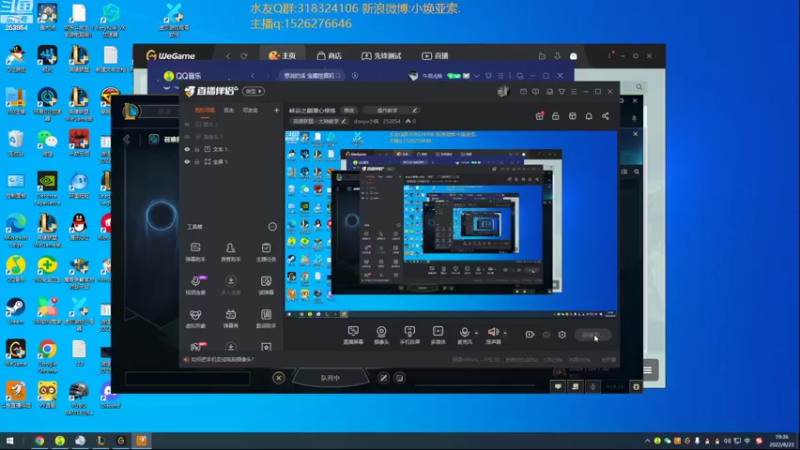The height and width of the screenshot is (450, 800).
Task: Open the mode switch button beside the 直播伴侣 logo
Action: (x=254, y=91)
